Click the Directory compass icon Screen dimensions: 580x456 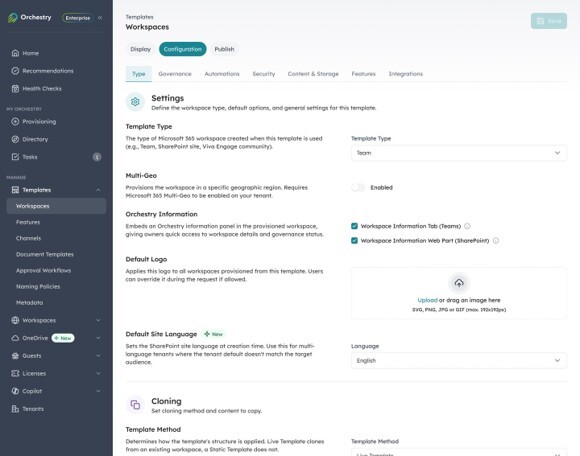click(15, 139)
